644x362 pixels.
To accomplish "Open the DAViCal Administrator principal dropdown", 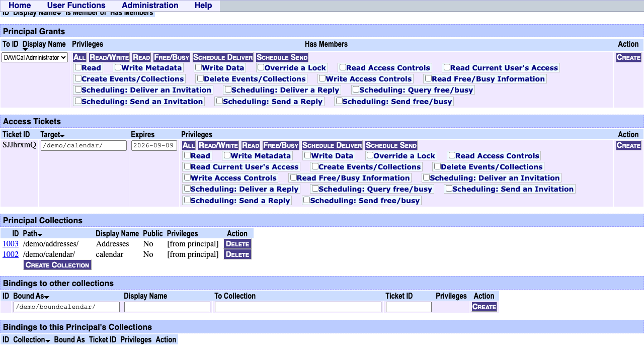I will pos(35,57).
